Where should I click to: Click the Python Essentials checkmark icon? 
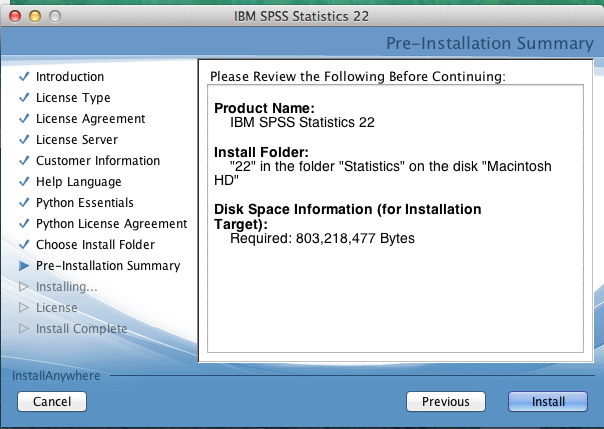point(24,202)
